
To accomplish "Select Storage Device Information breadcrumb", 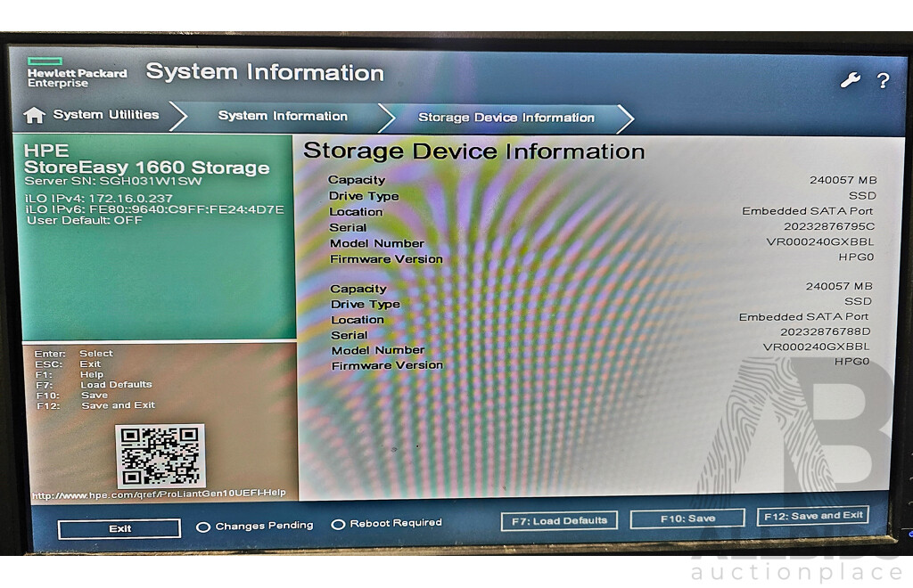I will click(506, 118).
